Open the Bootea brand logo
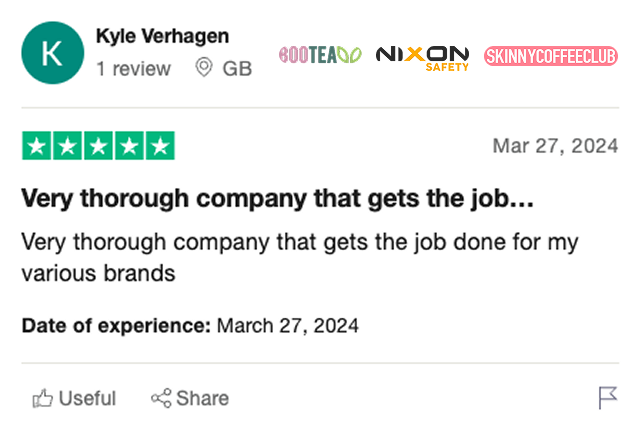Image resolution: width=641 pixels, height=430 pixels. point(320,55)
